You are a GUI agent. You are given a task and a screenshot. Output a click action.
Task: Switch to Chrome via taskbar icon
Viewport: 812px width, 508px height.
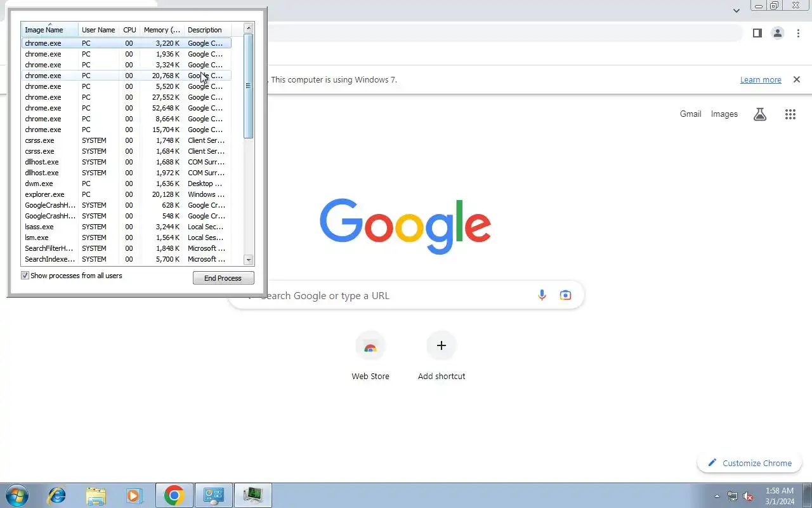click(174, 495)
